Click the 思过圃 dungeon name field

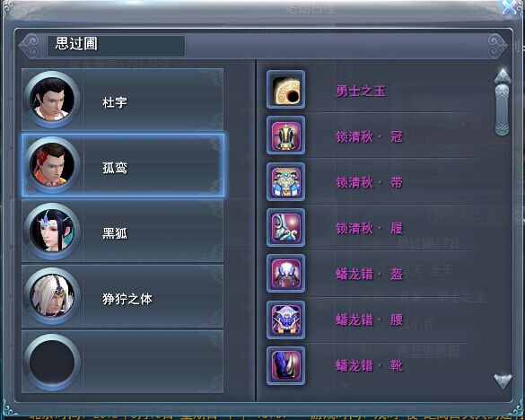[x=116, y=46]
